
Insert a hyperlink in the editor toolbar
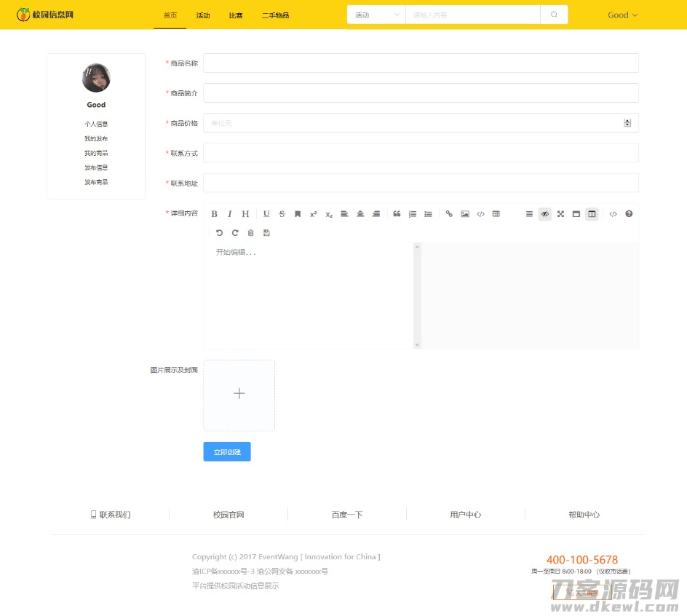tap(449, 213)
